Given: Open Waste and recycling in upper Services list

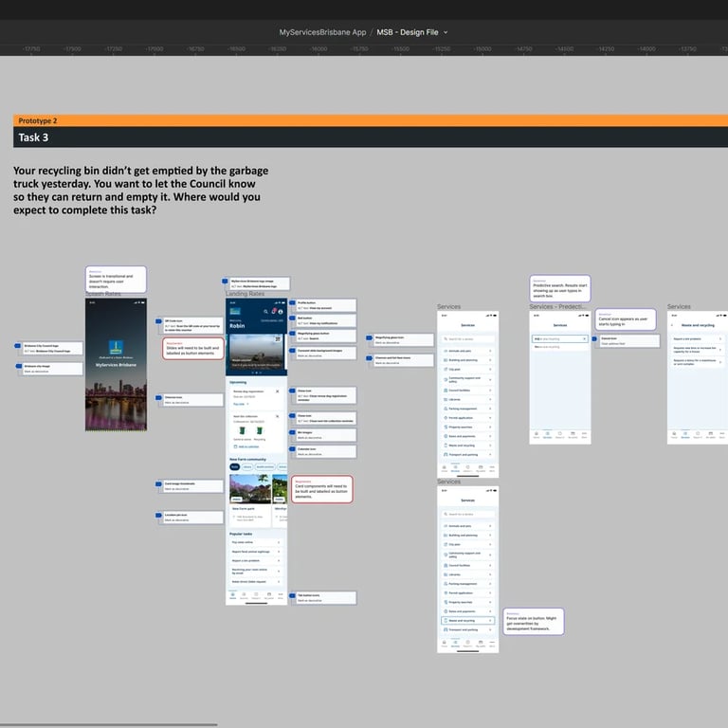Looking at the screenshot, I should tap(467, 446).
